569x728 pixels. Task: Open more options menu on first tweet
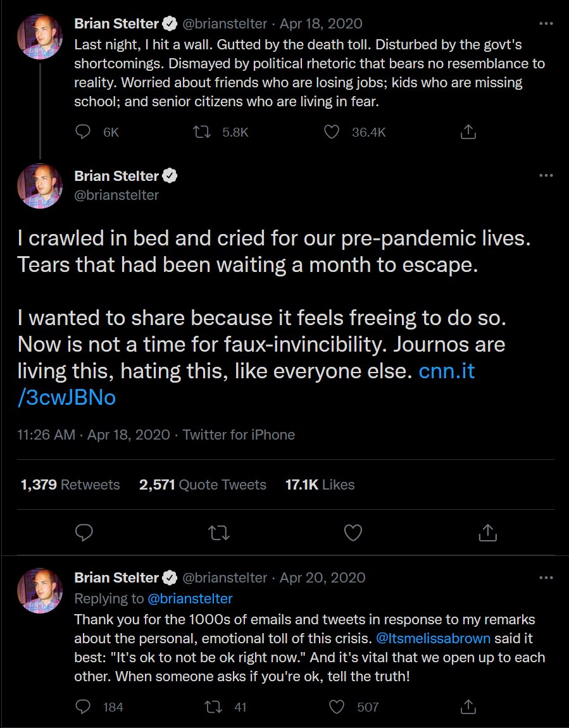pyautogui.click(x=546, y=23)
